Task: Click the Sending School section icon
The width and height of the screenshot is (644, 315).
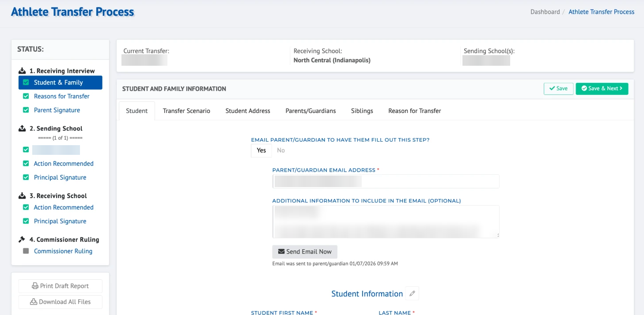Action: (x=22, y=129)
